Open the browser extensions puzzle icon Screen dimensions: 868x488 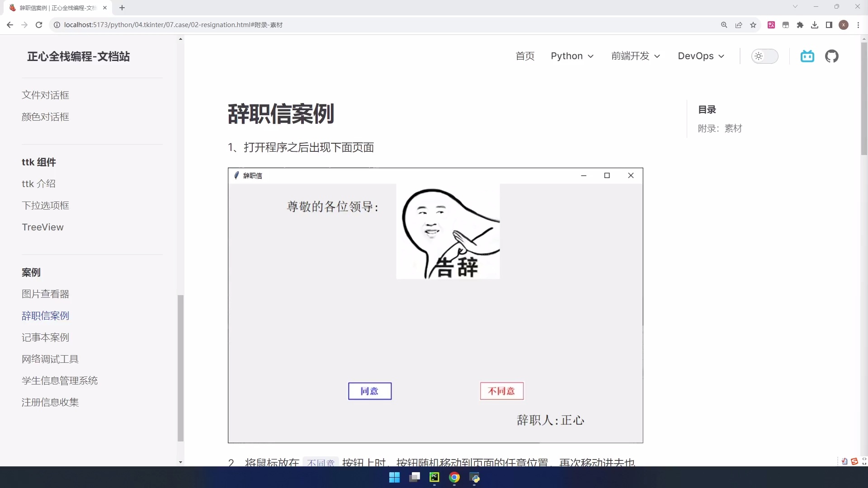800,25
